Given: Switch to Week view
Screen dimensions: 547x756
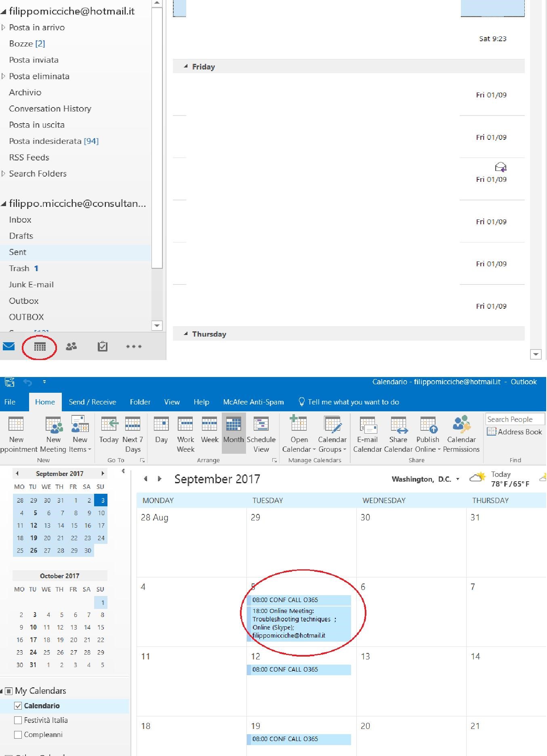Looking at the screenshot, I should [x=210, y=430].
